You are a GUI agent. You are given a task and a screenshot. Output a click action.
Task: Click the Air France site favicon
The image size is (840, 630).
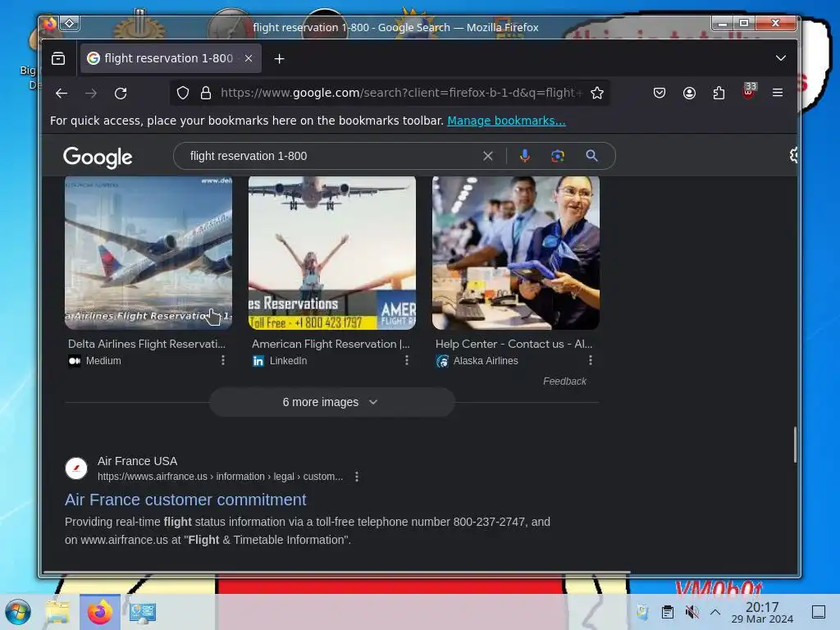[76, 468]
